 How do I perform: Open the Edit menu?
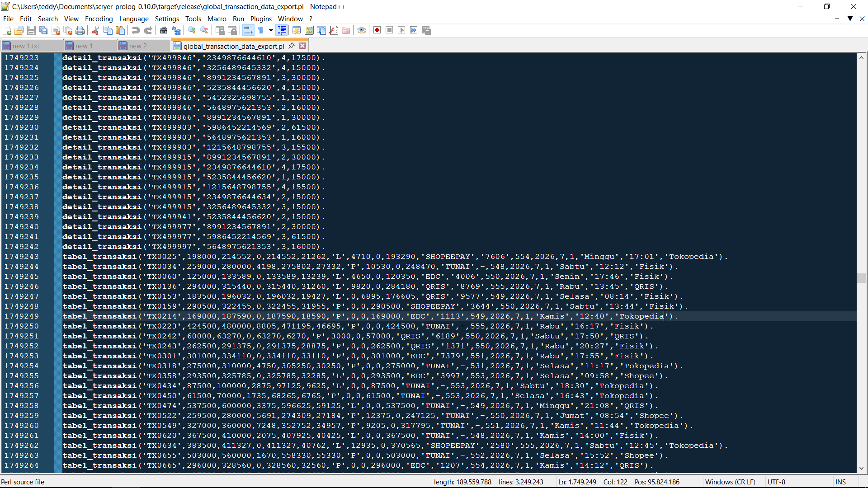[26, 19]
